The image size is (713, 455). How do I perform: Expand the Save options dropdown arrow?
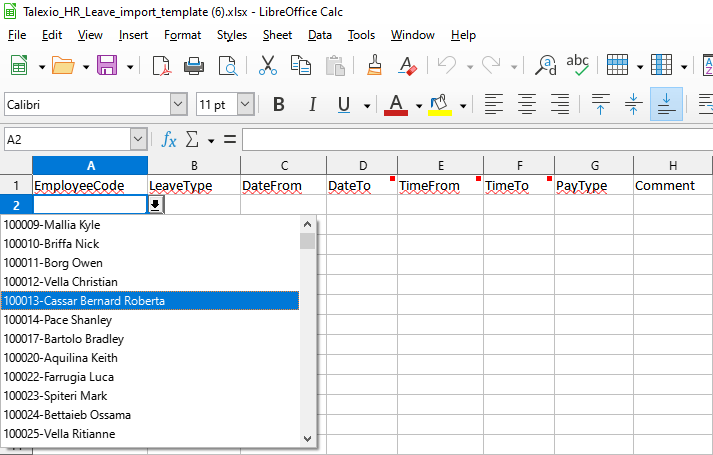click(130, 67)
